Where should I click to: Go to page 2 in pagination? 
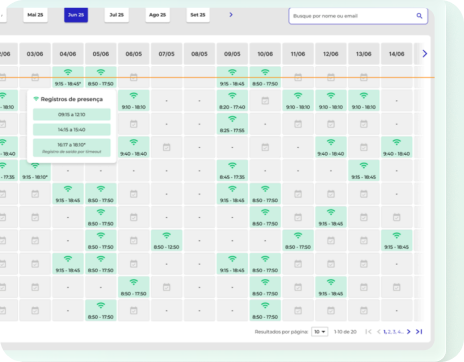click(389, 332)
